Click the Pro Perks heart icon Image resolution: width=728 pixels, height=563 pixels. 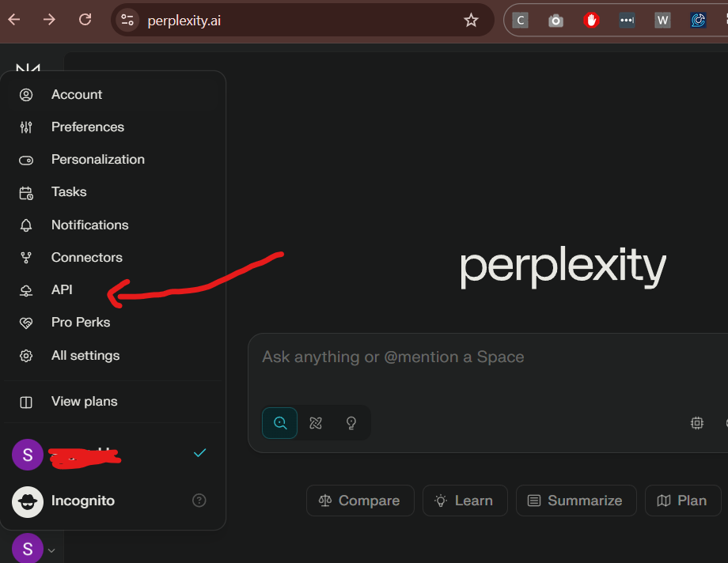26,323
